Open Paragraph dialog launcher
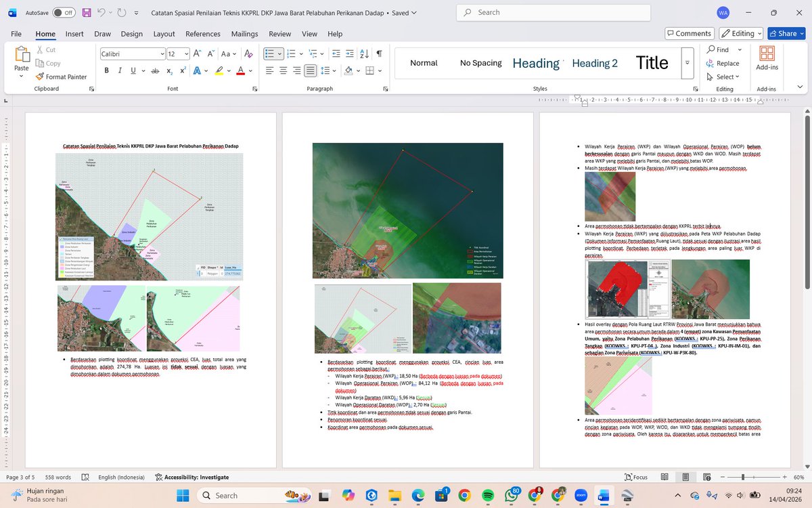812x508 pixels. tap(385, 89)
